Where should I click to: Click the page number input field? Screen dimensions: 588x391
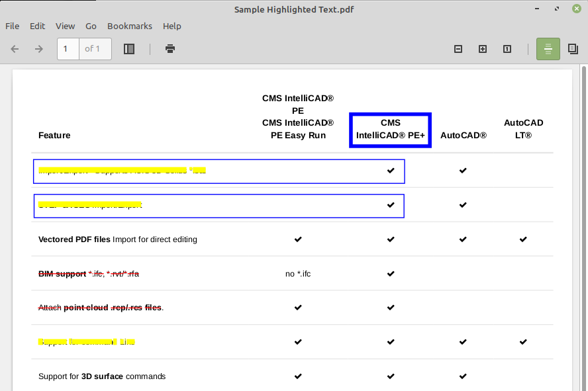point(68,49)
